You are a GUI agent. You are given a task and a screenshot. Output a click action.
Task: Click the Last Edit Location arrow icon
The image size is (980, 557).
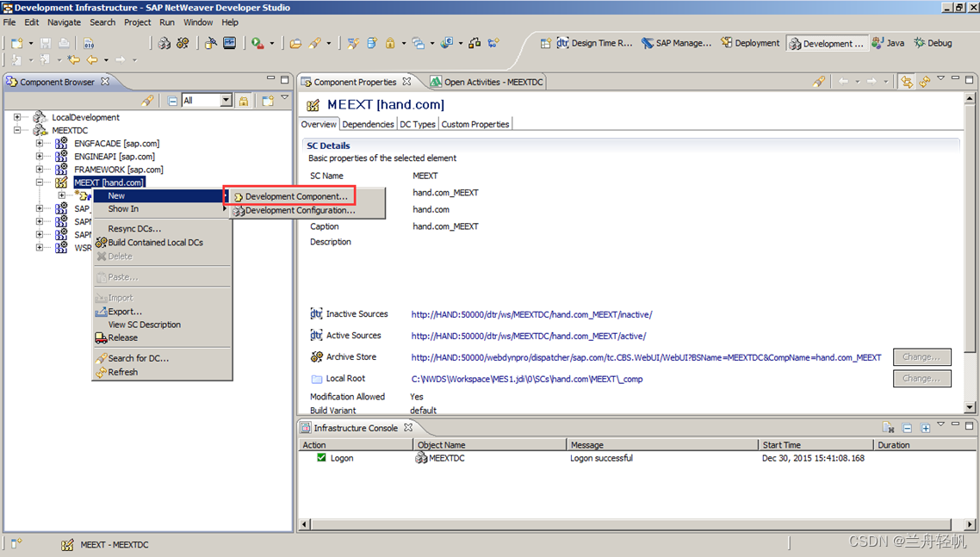point(74,60)
